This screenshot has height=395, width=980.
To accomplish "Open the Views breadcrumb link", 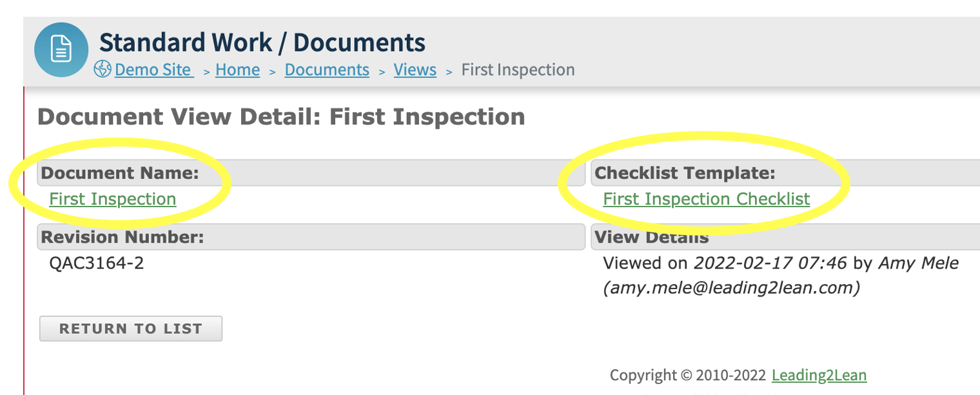I will (415, 70).
